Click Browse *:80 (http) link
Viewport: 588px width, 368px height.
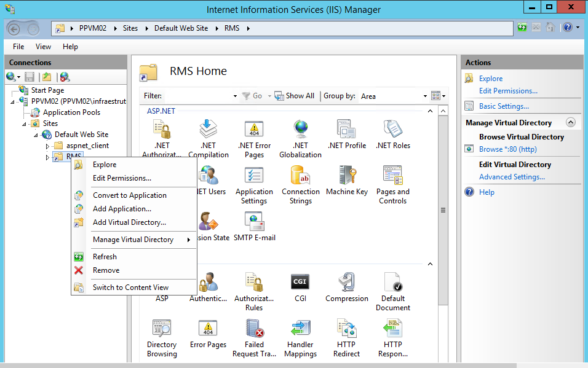click(508, 149)
